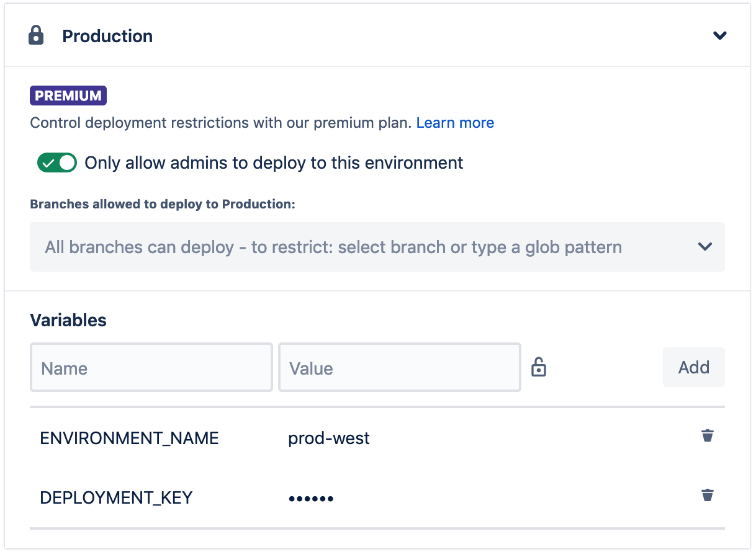Delete the DEPLOYMENT_KEY variable via its trash icon

coord(707,495)
